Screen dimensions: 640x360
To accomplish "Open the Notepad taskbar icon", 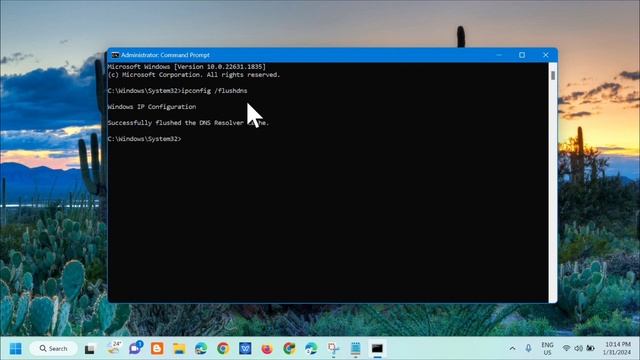I will 356,349.
